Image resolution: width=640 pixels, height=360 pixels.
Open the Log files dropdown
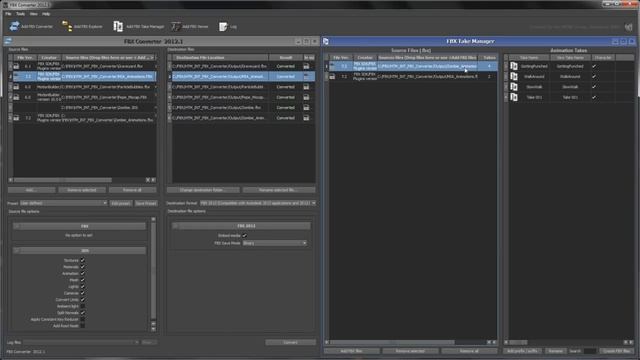pyautogui.click(x=81, y=342)
